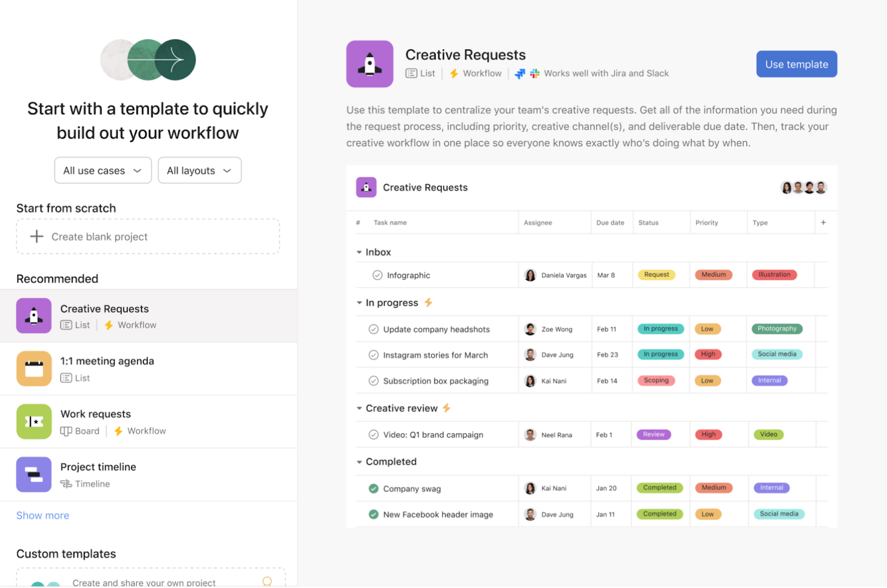The width and height of the screenshot is (887, 588).
Task: Click lightning bolt next to In progress section
Action: click(x=429, y=303)
